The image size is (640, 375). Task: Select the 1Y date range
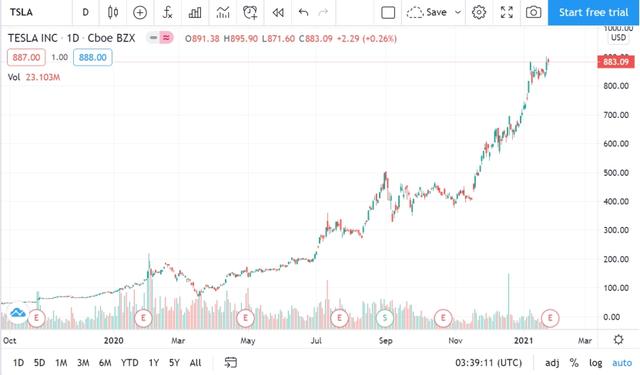point(153,363)
